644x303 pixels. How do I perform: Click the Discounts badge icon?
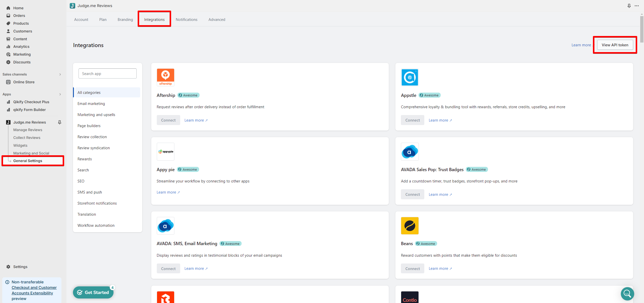pyautogui.click(x=8, y=62)
